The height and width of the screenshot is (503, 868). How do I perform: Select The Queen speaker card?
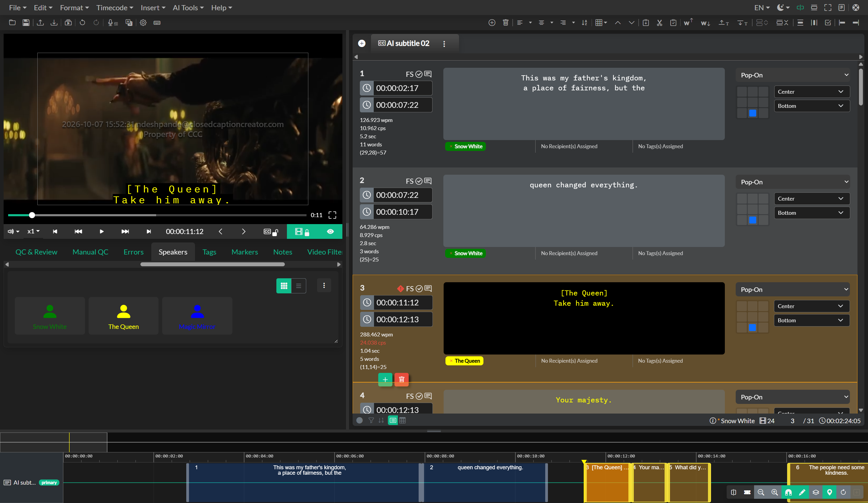[x=123, y=316]
